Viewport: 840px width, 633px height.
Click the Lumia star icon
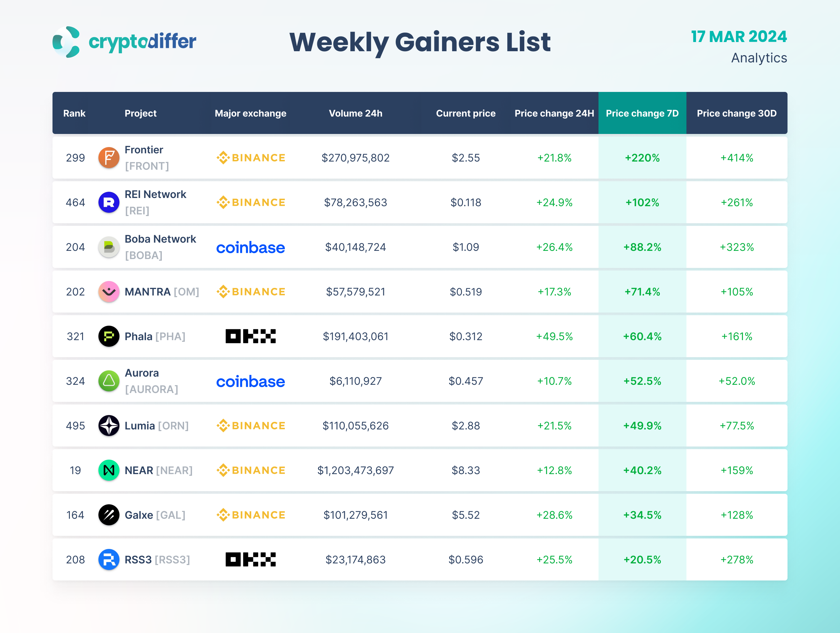coord(109,426)
